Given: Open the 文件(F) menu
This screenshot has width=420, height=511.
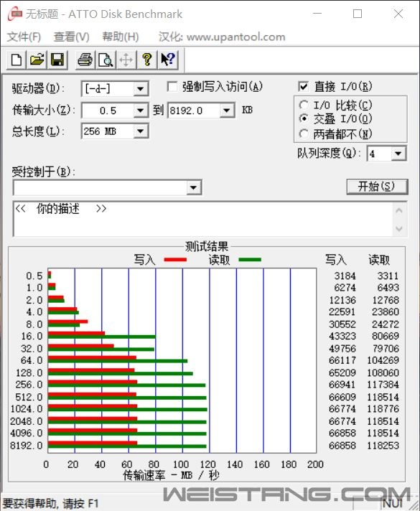Looking at the screenshot, I should [24, 37].
